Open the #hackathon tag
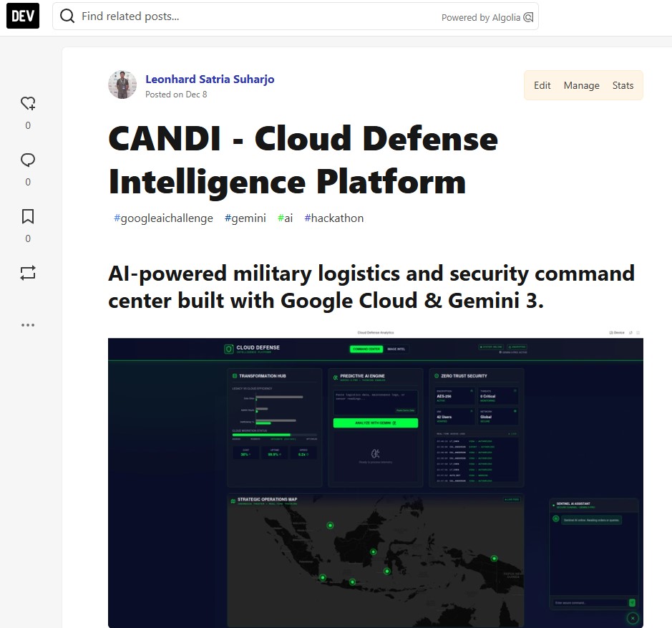 pyautogui.click(x=333, y=218)
